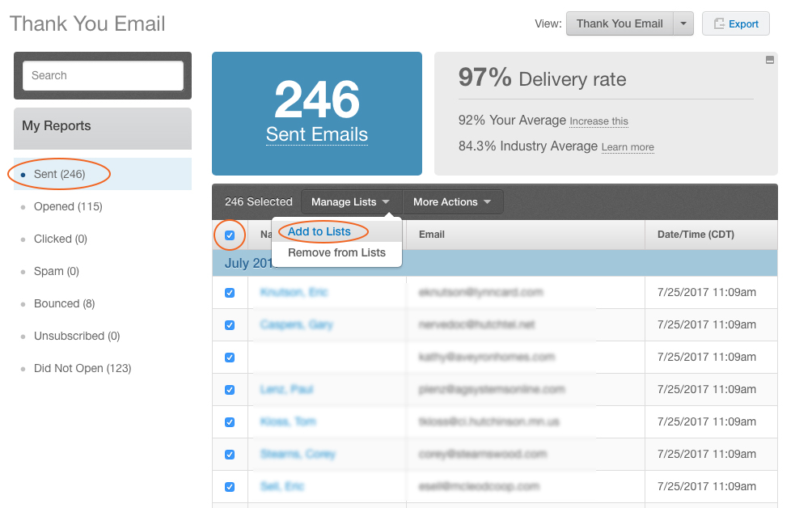Open contact Stearns, Corey

pyautogui.click(x=298, y=454)
